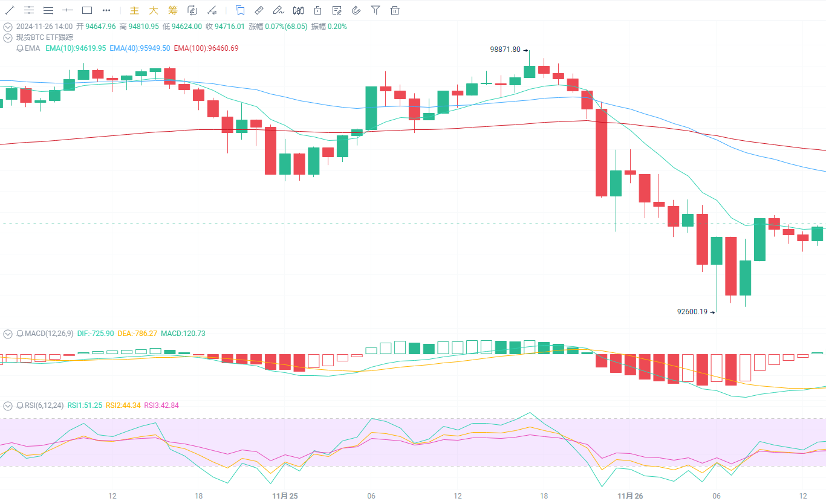Screen dimensions: 826x504
Task: Click the 11月 25 date axis label
Action: 285,496
